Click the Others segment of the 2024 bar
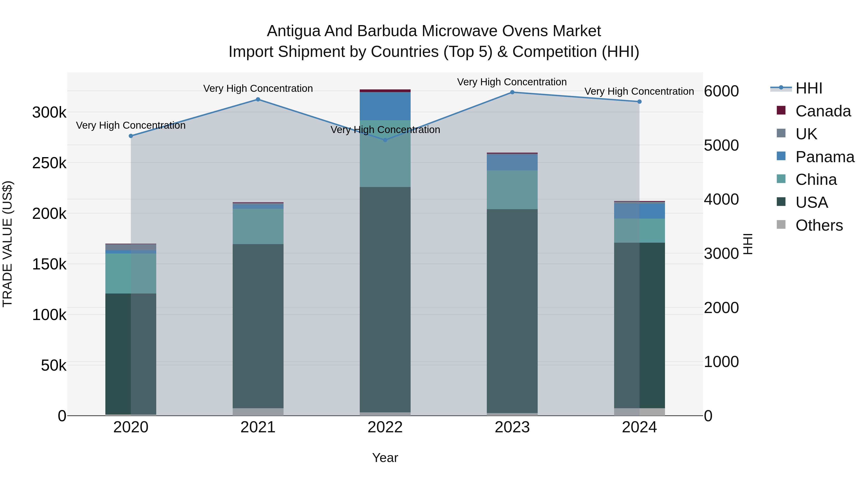The height and width of the screenshot is (488, 868). point(639,412)
